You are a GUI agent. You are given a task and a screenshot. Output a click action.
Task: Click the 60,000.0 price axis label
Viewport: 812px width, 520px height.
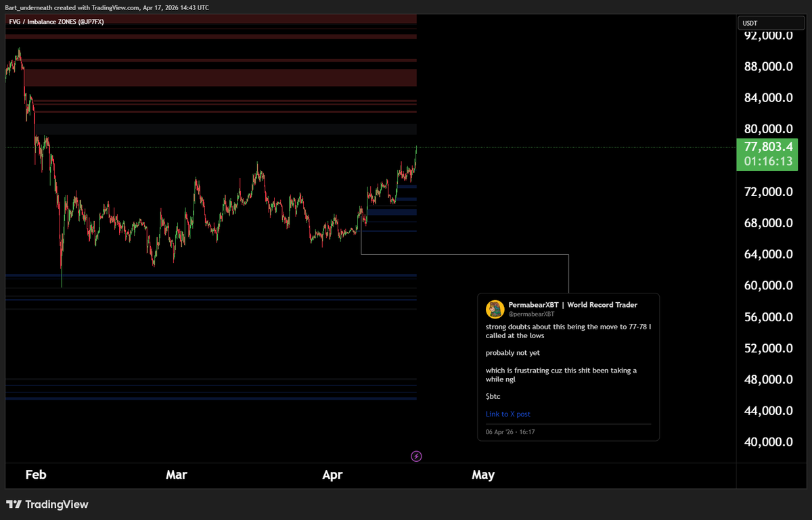768,285
